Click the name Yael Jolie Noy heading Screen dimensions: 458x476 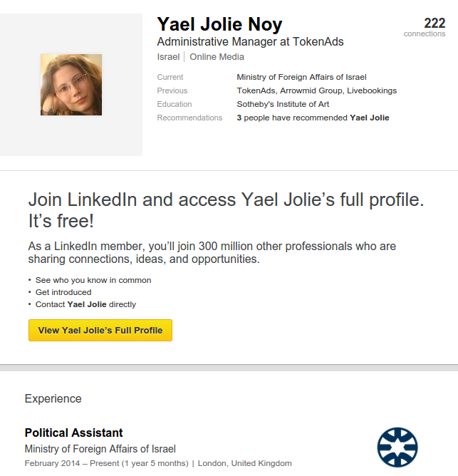[219, 24]
